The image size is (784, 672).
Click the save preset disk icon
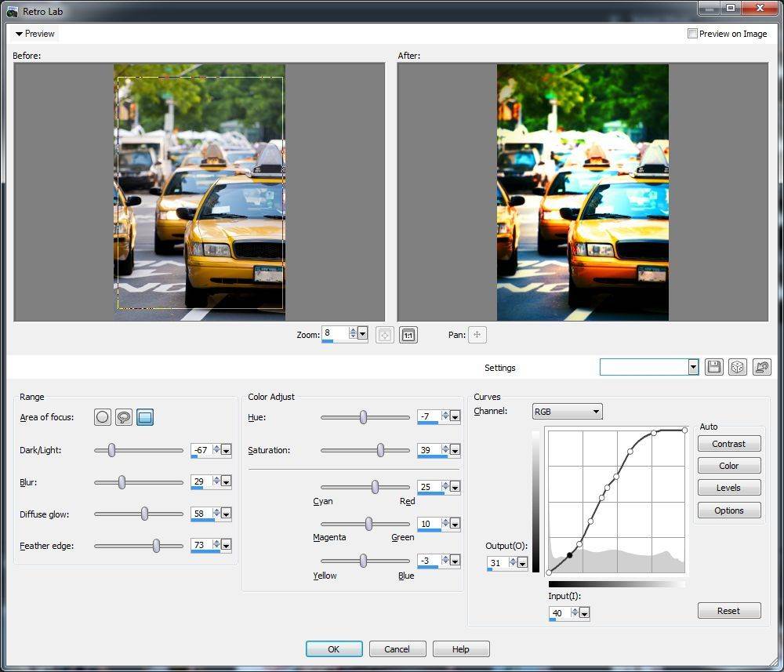pyautogui.click(x=713, y=367)
